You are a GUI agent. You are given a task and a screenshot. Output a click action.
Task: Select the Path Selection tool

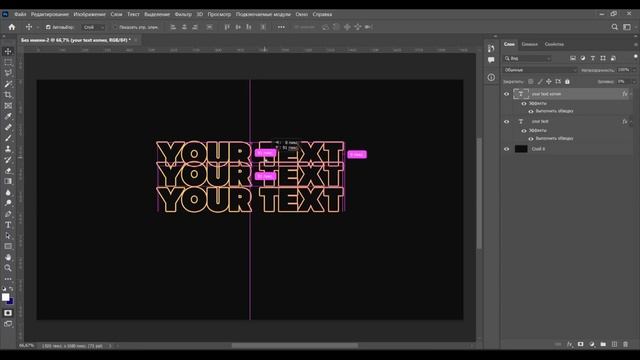pos(8,236)
